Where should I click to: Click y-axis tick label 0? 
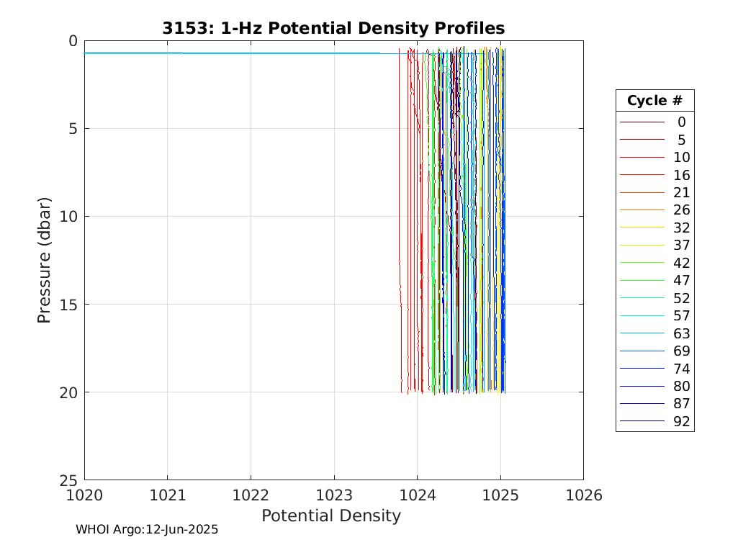pos(73,41)
